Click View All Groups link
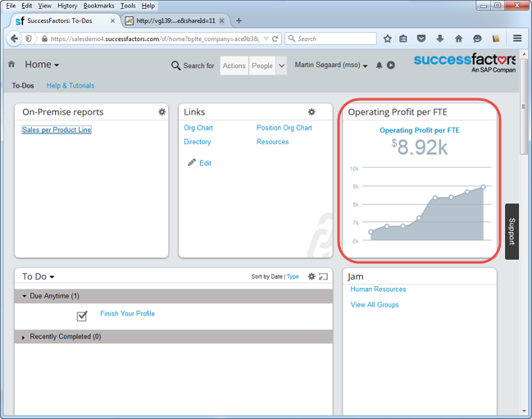This screenshot has height=419, width=532. point(375,305)
